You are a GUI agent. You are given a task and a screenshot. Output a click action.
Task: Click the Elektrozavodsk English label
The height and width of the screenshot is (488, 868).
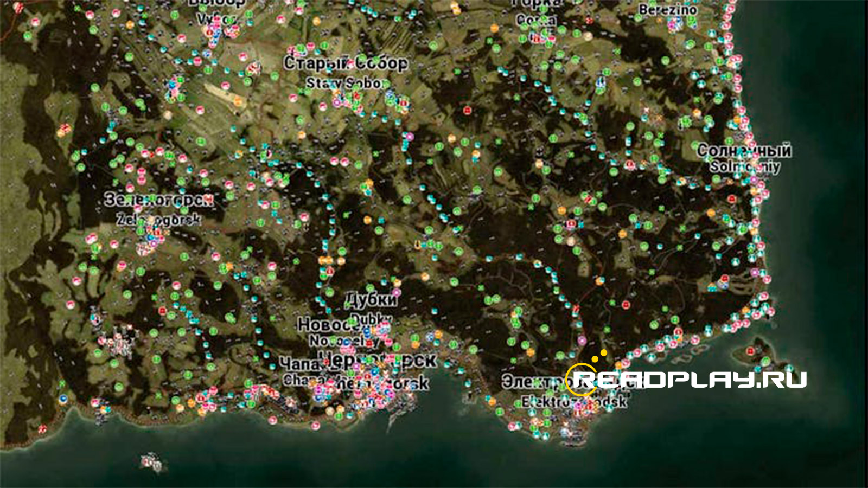[x=575, y=402]
